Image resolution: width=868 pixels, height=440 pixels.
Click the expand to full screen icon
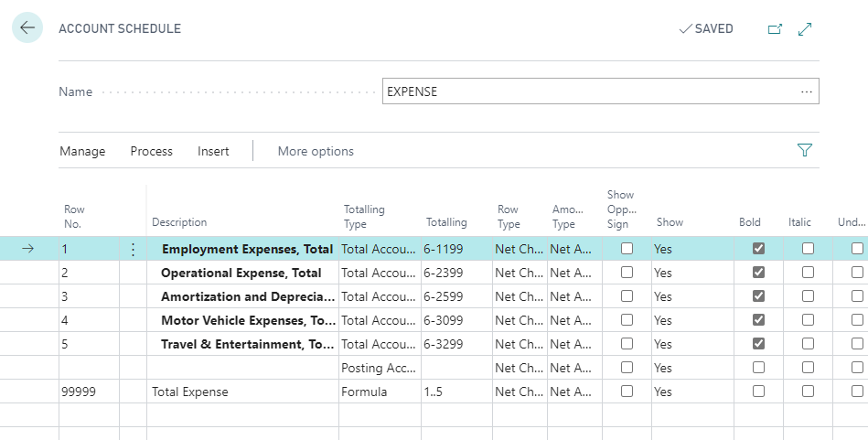pyautogui.click(x=805, y=29)
